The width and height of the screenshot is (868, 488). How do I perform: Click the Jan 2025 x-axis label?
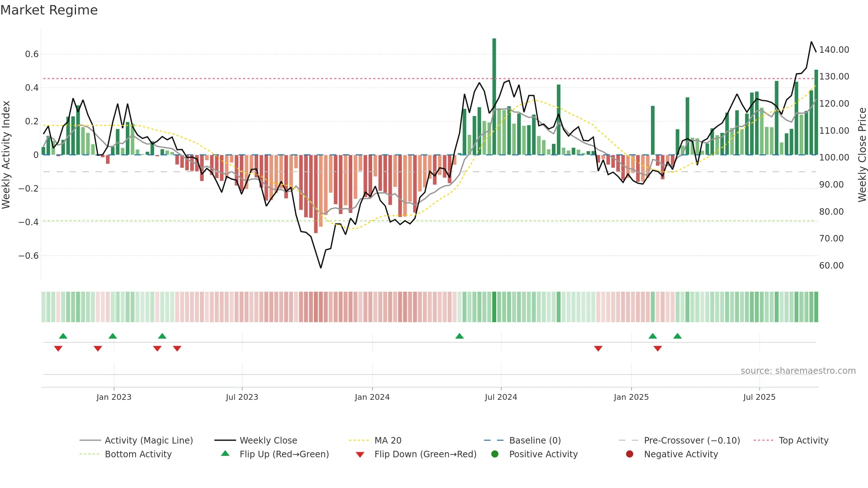(631, 397)
